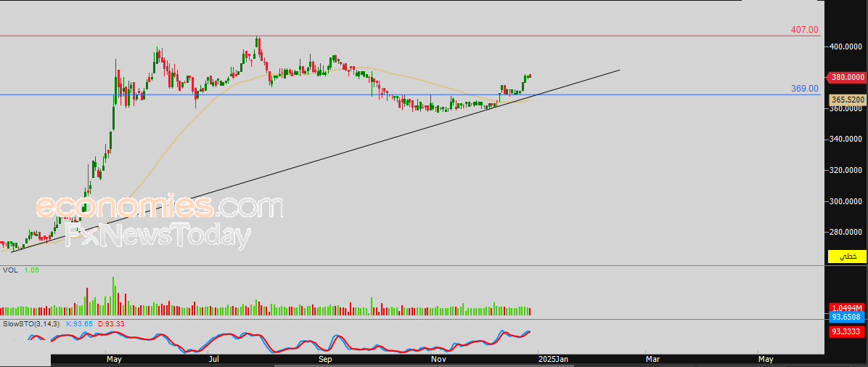
Task: Click the K:93.65 stochastic value
Action: pos(79,323)
